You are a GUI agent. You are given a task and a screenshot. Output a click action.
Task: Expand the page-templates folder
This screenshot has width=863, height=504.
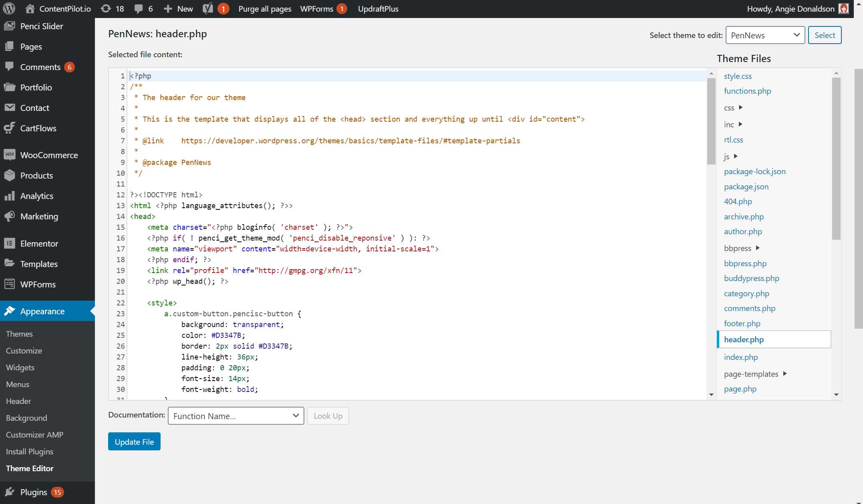click(x=785, y=374)
